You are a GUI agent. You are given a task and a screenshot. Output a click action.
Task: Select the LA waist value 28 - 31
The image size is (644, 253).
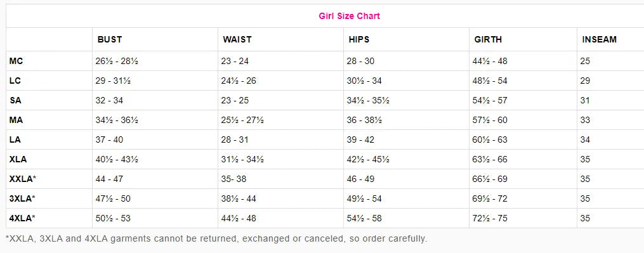click(235, 140)
